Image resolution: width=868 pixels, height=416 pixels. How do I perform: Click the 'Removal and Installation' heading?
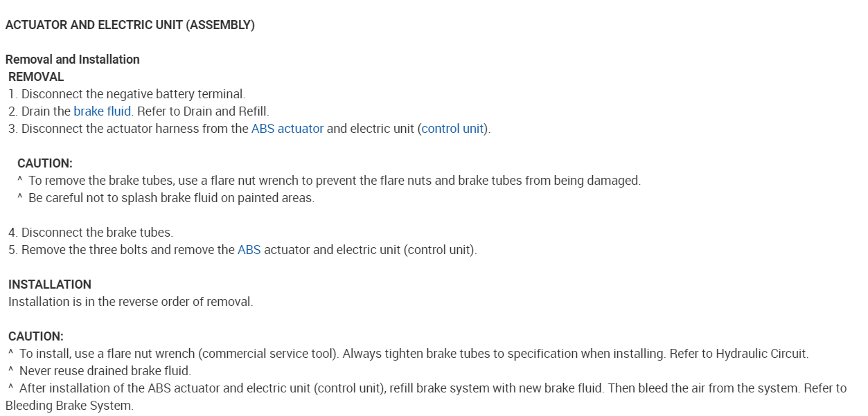pos(73,60)
